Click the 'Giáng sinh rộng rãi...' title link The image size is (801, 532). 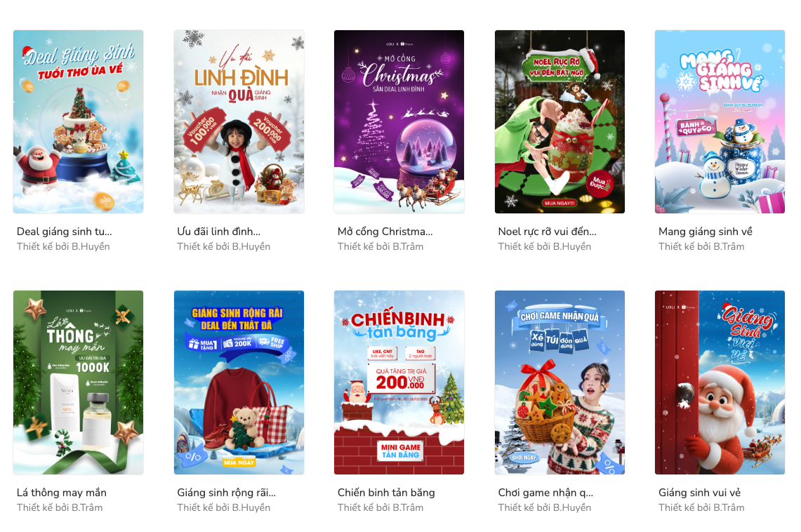tap(226, 493)
